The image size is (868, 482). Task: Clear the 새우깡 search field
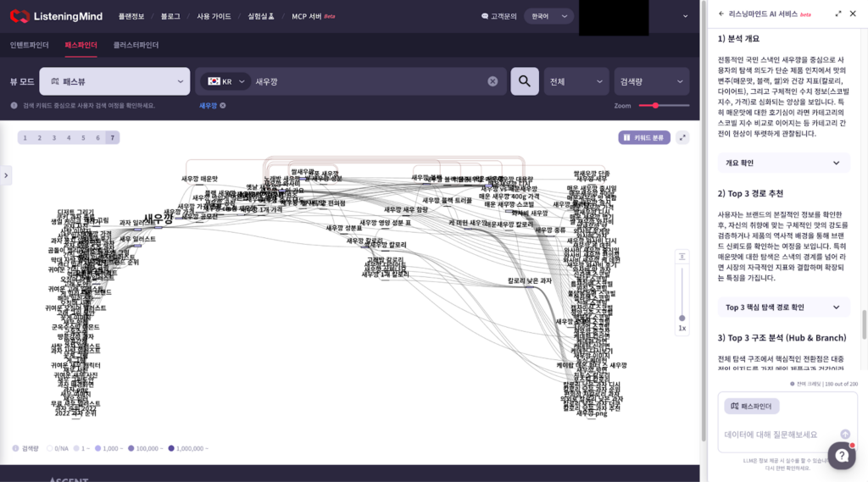(492, 81)
